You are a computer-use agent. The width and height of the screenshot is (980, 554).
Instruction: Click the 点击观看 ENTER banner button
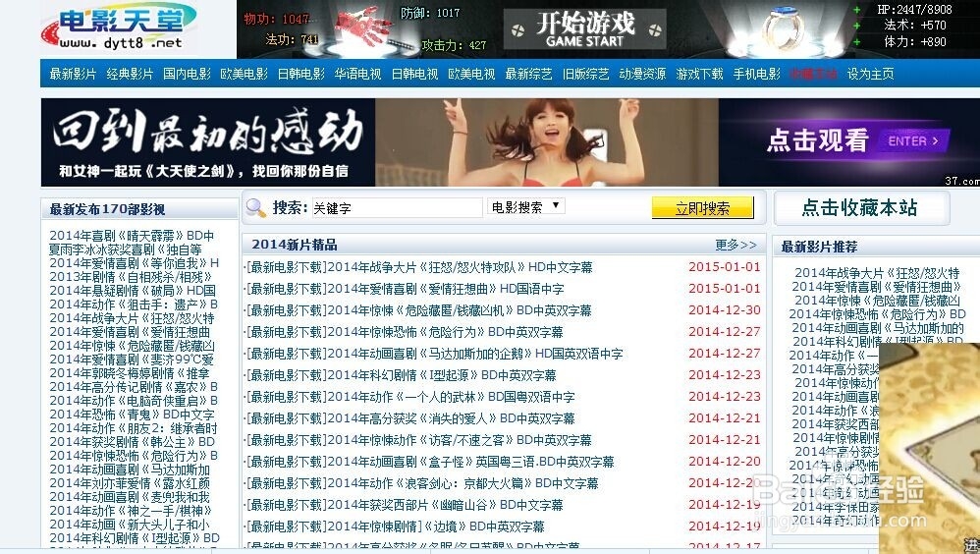(857, 140)
